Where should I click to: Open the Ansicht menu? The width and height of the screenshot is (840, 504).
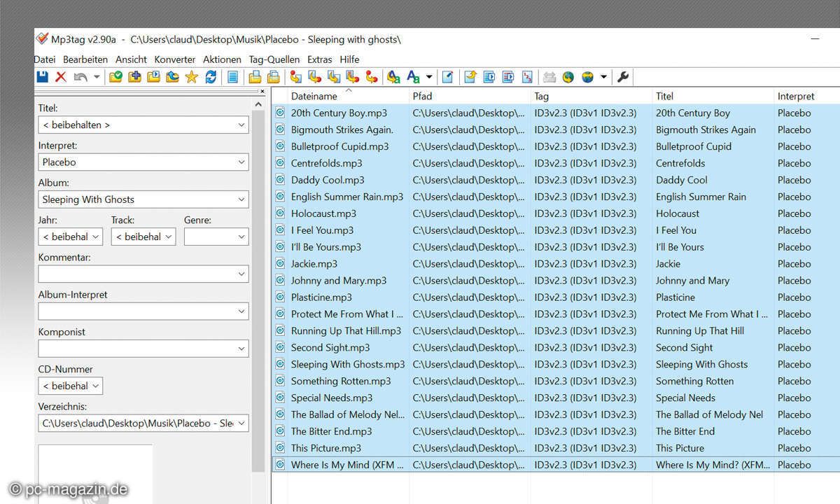(x=132, y=59)
